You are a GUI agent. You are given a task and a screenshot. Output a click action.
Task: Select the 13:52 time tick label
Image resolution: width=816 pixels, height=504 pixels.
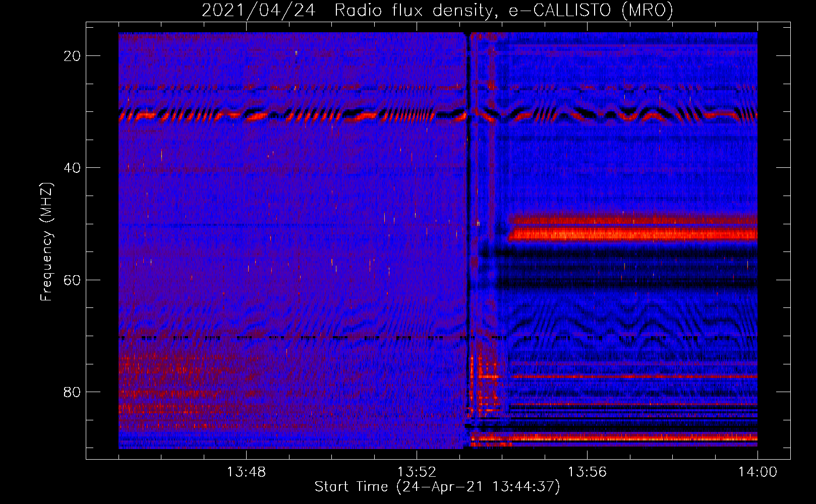(417, 472)
